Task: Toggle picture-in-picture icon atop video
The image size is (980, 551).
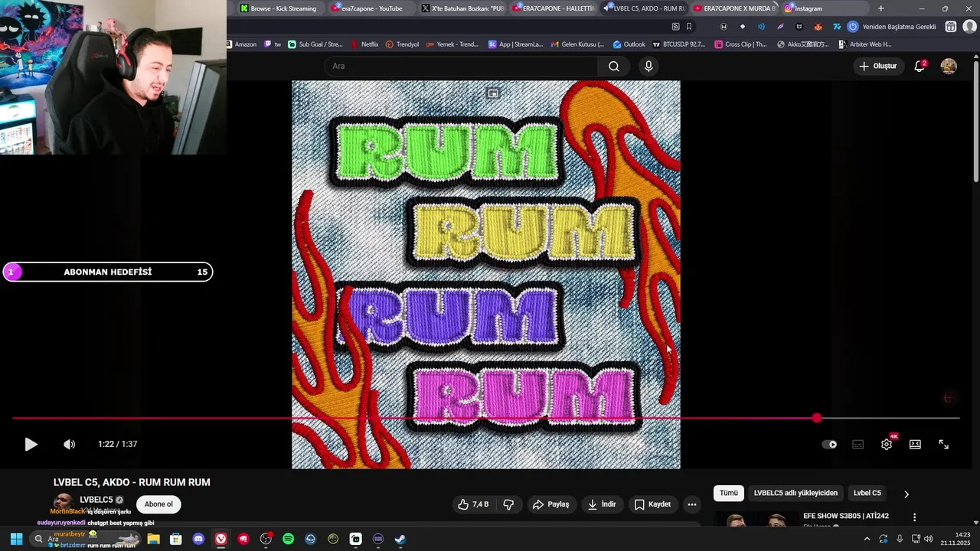Action: pos(493,93)
